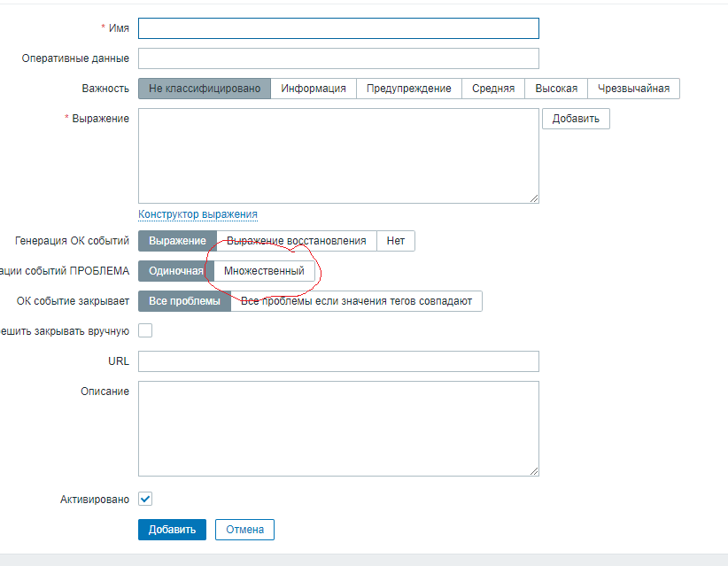The image size is (728, 566).
Task: Select Одиночная problem event mode
Action: [176, 271]
